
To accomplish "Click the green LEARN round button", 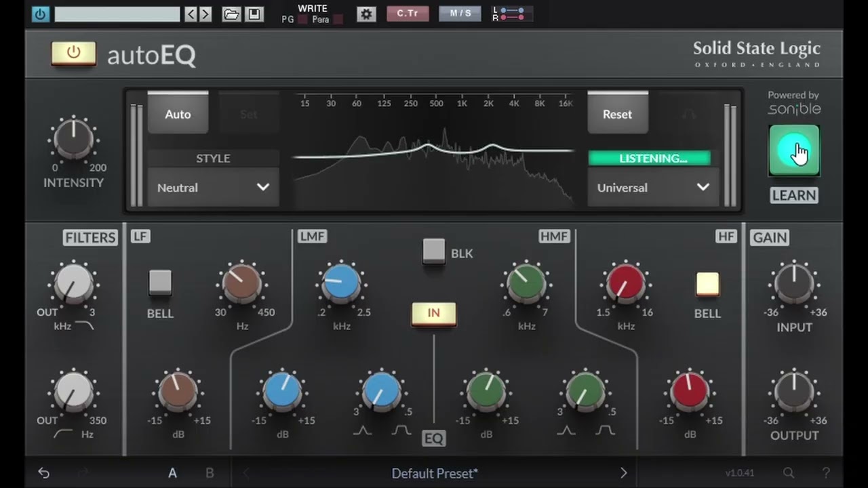I will (794, 150).
